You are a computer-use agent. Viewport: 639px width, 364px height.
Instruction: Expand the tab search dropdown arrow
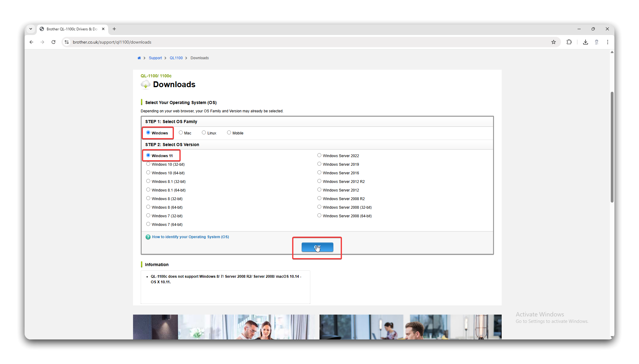(31, 29)
